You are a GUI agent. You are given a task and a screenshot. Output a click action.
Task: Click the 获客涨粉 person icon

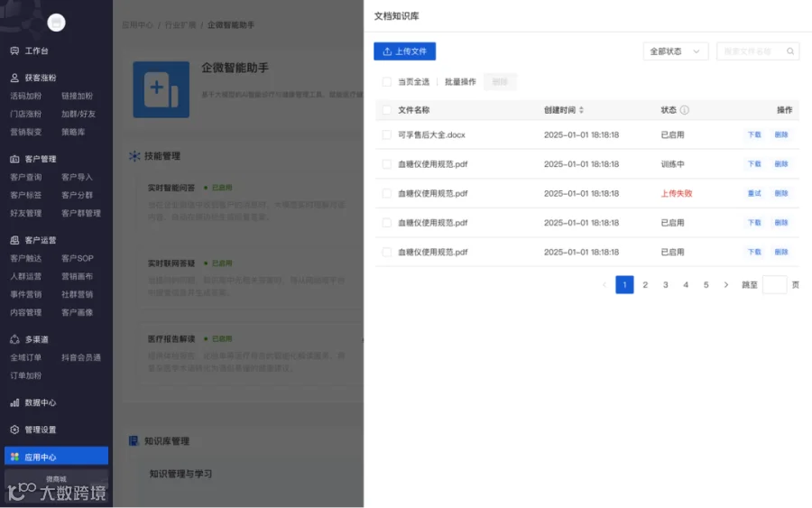point(14,78)
